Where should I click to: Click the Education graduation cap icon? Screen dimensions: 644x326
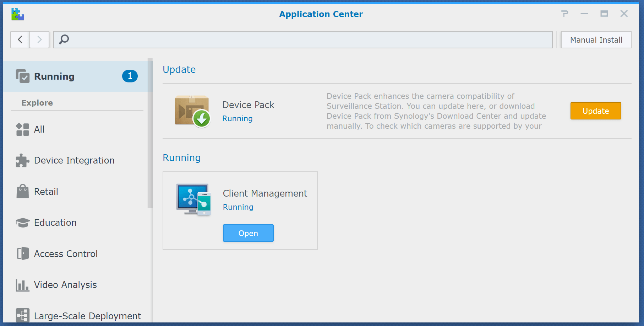(x=23, y=223)
